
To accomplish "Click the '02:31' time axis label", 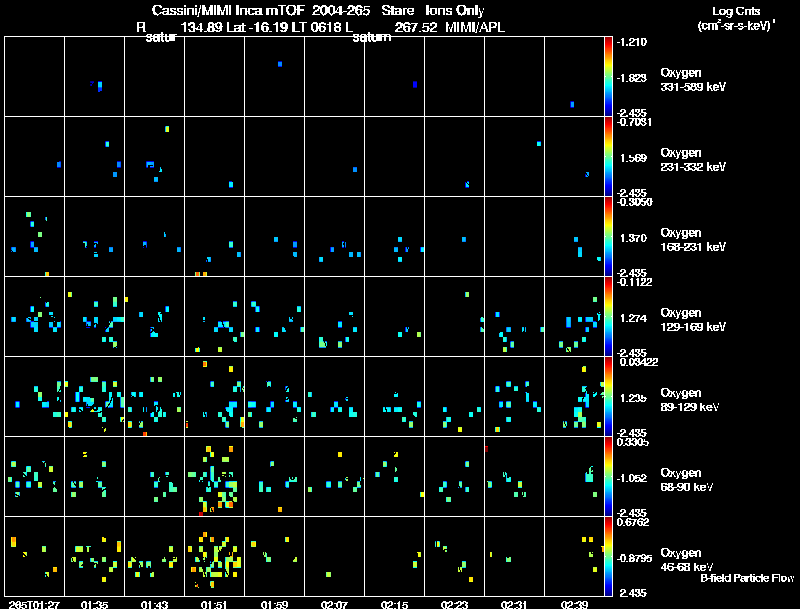I will click(514, 604).
